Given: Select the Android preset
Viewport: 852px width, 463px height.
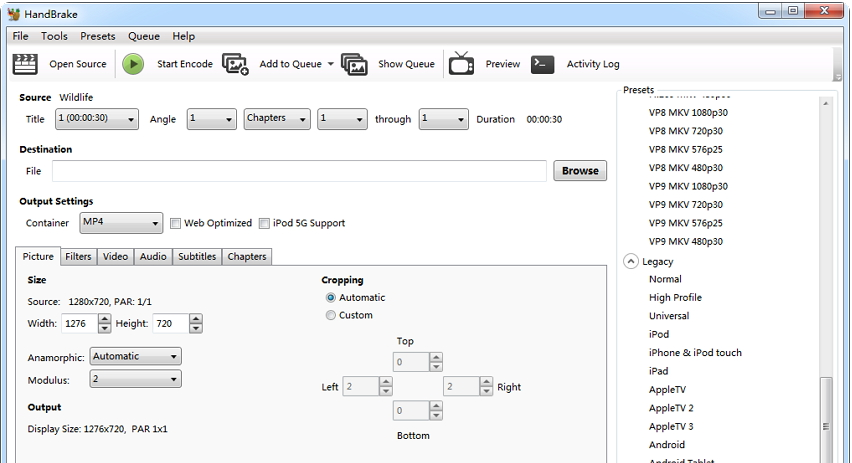Looking at the screenshot, I should click(x=667, y=445).
